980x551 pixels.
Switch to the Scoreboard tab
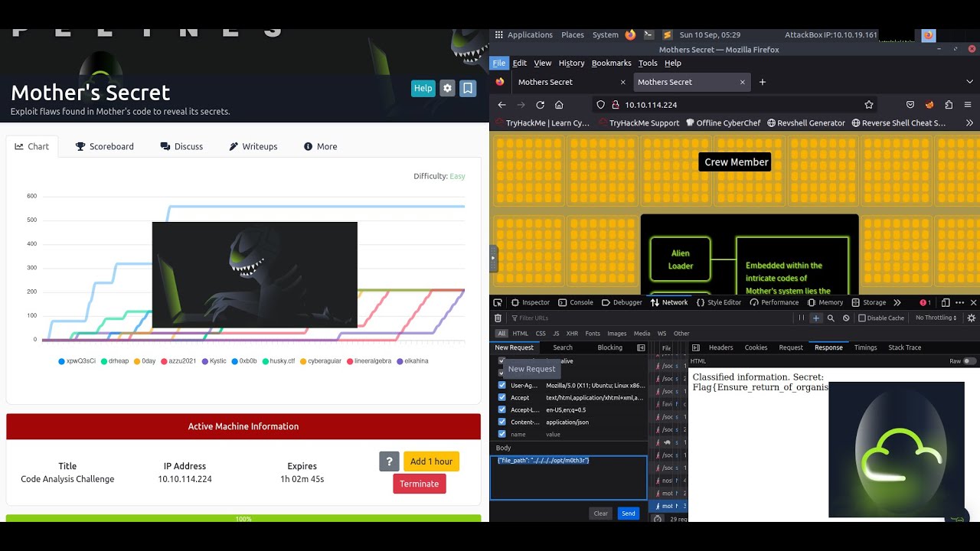click(105, 146)
